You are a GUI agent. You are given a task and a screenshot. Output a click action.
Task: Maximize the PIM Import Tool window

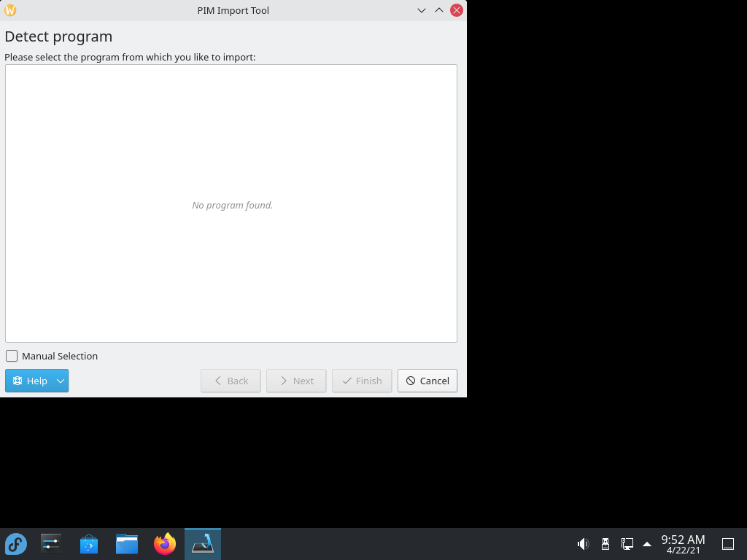click(439, 10)
